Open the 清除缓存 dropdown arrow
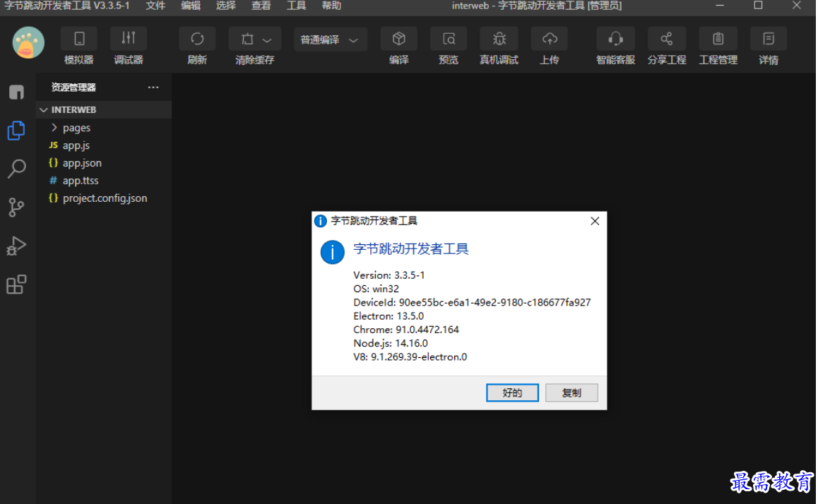The height and width of the screenshot is (504, 818). [x=267, y=40]
